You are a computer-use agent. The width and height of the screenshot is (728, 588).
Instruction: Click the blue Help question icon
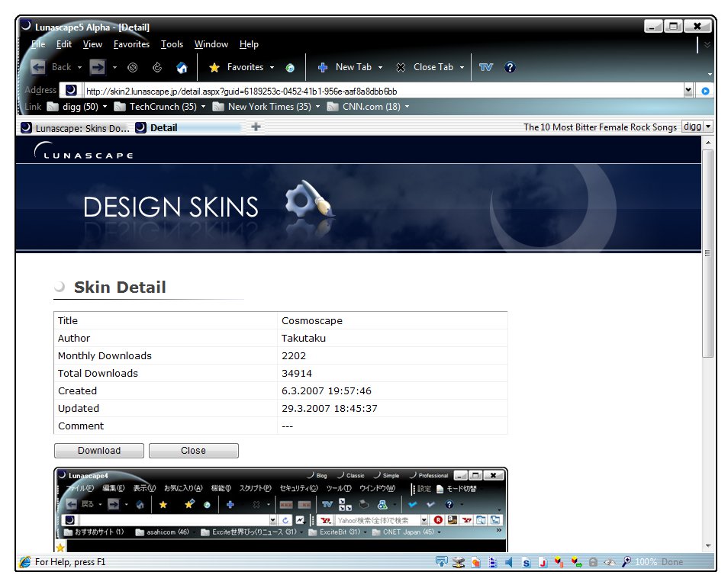[x=510, y=67]
